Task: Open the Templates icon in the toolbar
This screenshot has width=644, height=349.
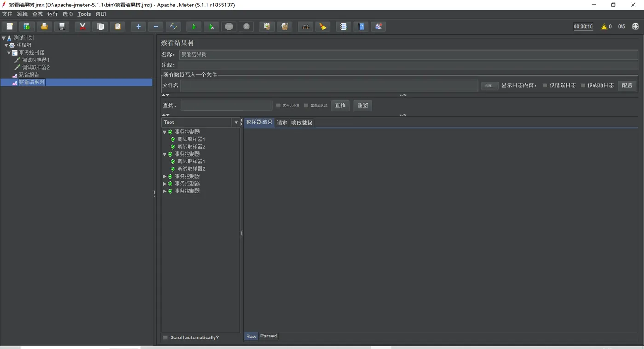Action: click(27, 27)
